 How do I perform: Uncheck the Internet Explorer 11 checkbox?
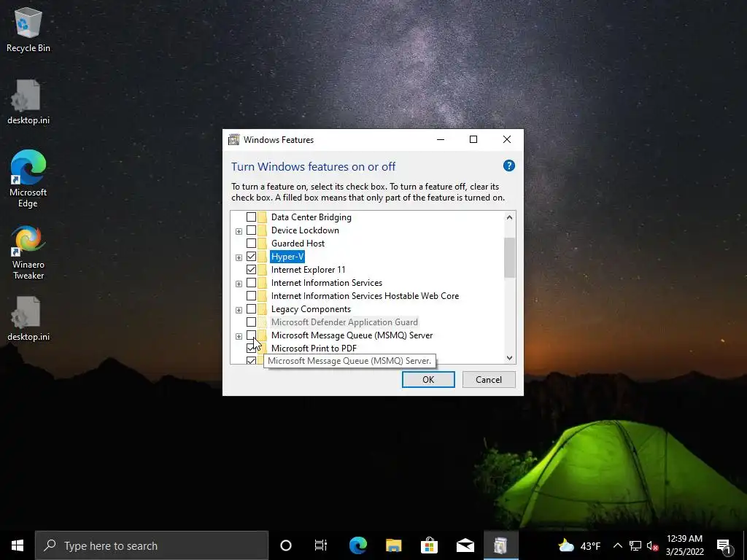coord(251,270)
